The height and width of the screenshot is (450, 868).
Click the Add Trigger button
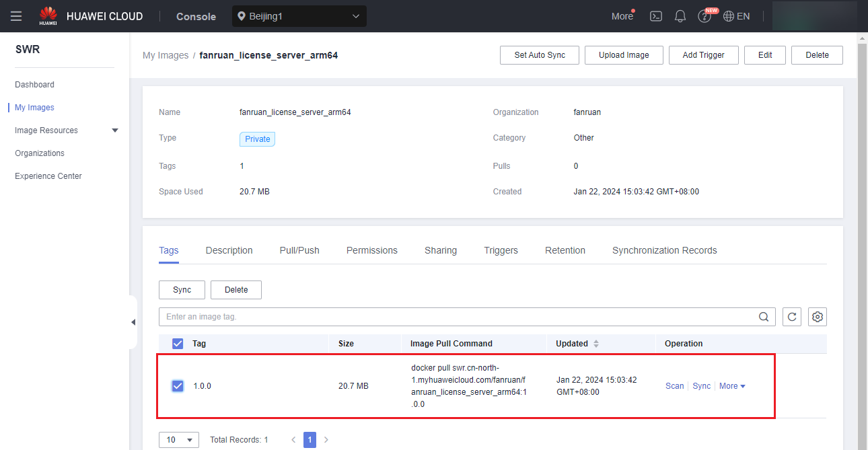704,55
